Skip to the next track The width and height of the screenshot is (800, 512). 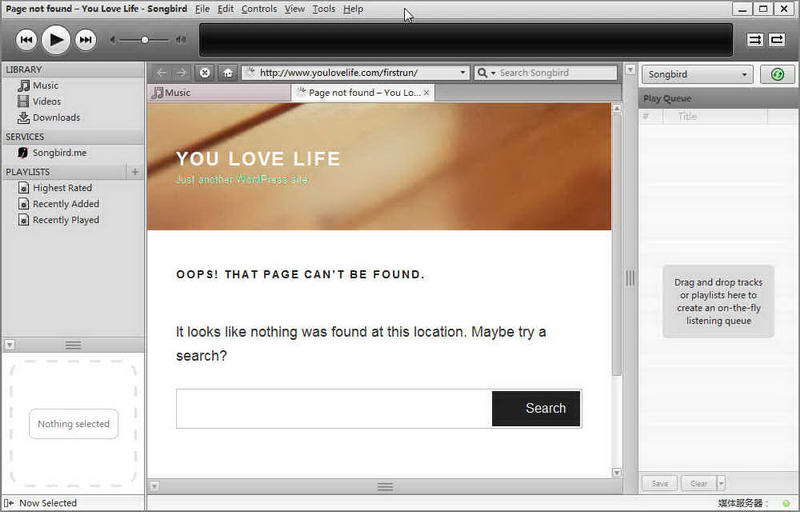[x=86, y=40]
